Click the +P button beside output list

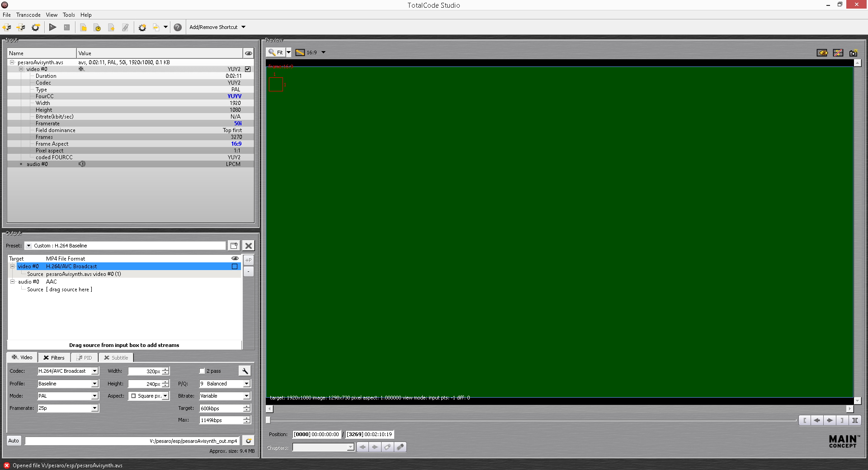(248, 260)
